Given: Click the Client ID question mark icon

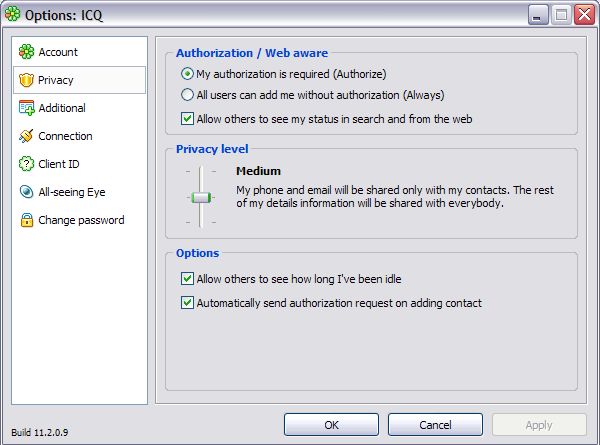Looking at the screenshot, I should pos(26,164).
